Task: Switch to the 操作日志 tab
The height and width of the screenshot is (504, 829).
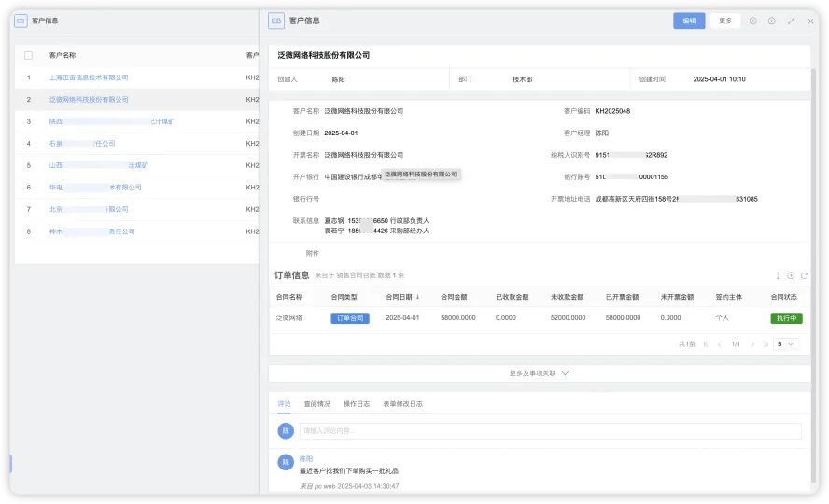Action: point(357,404)
